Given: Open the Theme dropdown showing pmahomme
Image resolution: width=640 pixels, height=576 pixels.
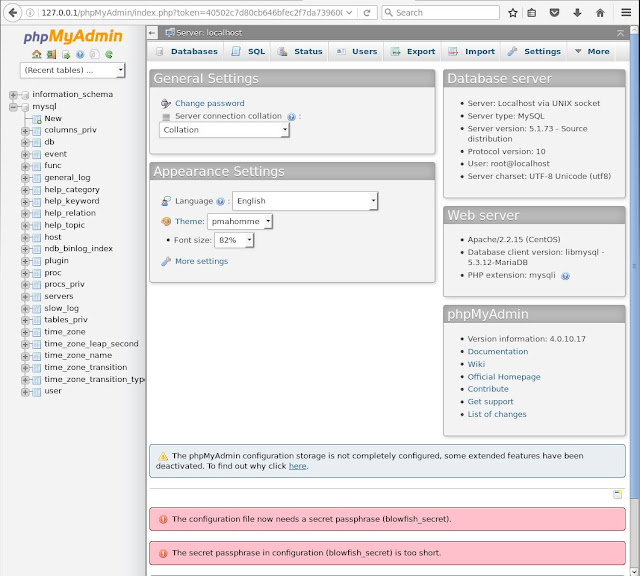Looking at the screenshot, I should tap(240, 221).
